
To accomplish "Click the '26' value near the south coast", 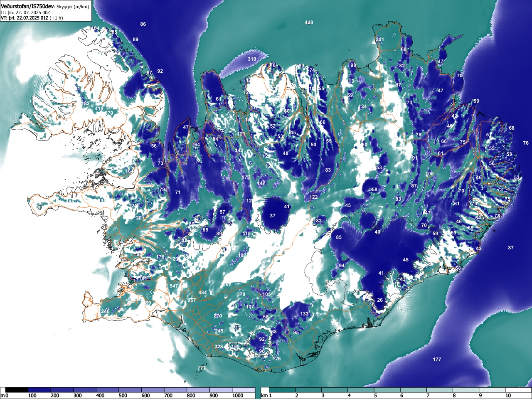I will pos(380,300).
